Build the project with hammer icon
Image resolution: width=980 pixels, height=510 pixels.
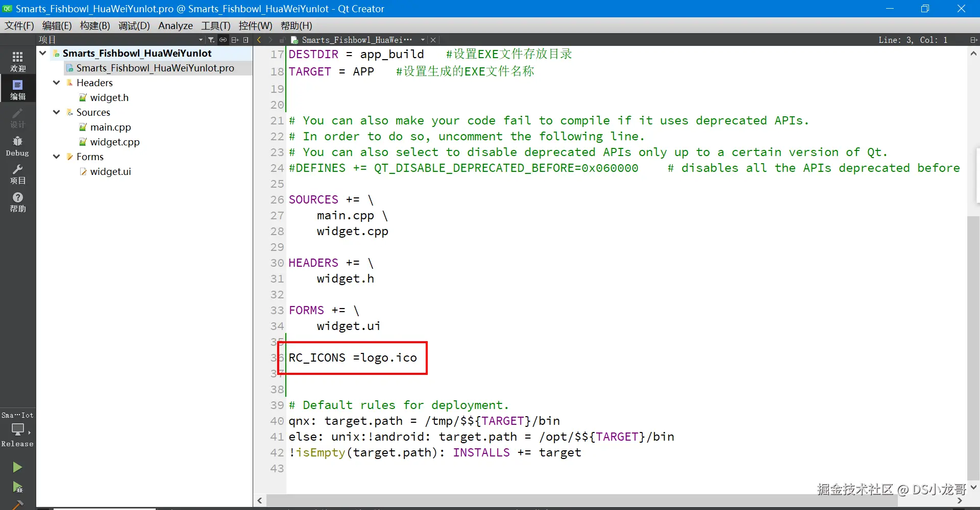point(17,505)
